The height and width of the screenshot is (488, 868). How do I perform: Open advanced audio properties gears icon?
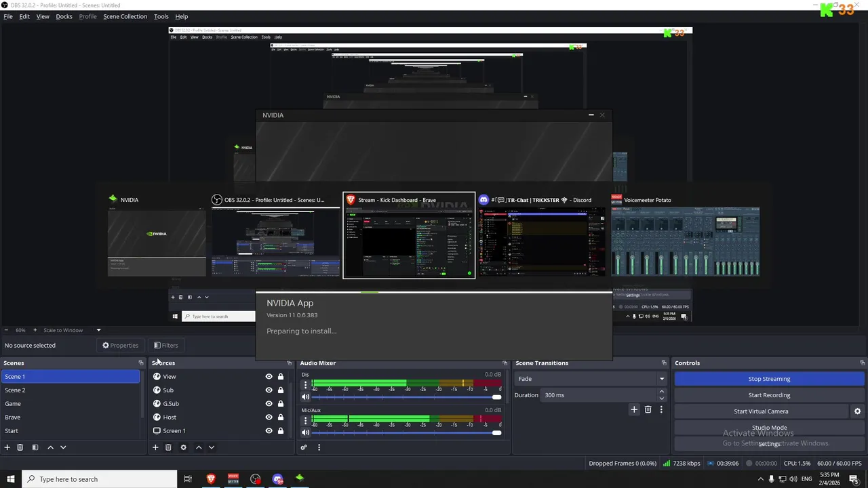pyautogui.click(x=304, y=447)
